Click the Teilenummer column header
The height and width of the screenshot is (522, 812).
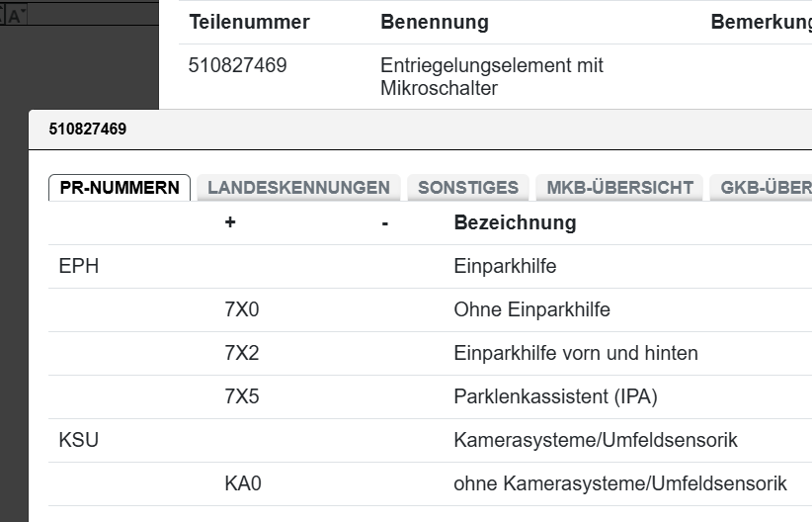click(x=249, y=22)
